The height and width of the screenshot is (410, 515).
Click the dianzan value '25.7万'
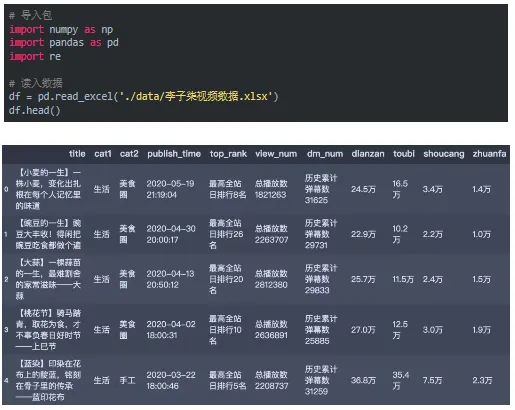pyautogui.click(x=363, y=279)
